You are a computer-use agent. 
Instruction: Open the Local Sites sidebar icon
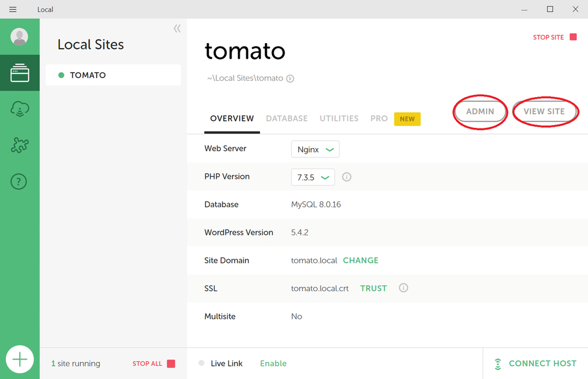20,73
